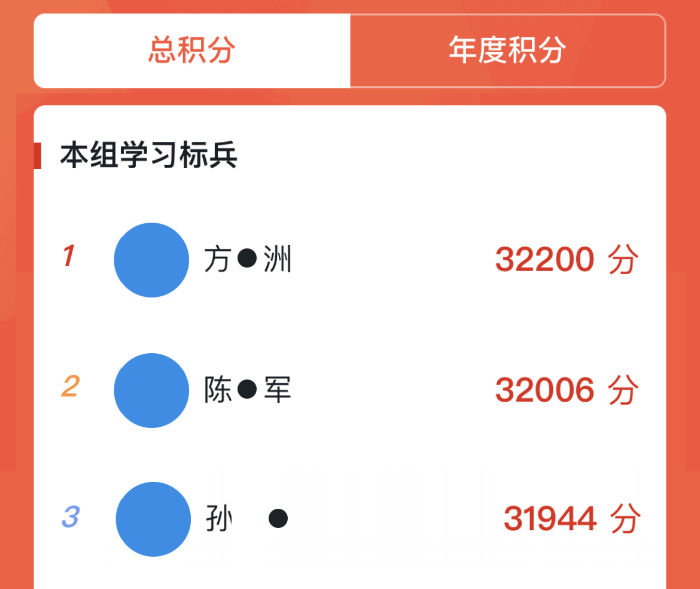The image size is (700, 589).
Task: Open the third-place blue avatar
Action: [153, 519]
